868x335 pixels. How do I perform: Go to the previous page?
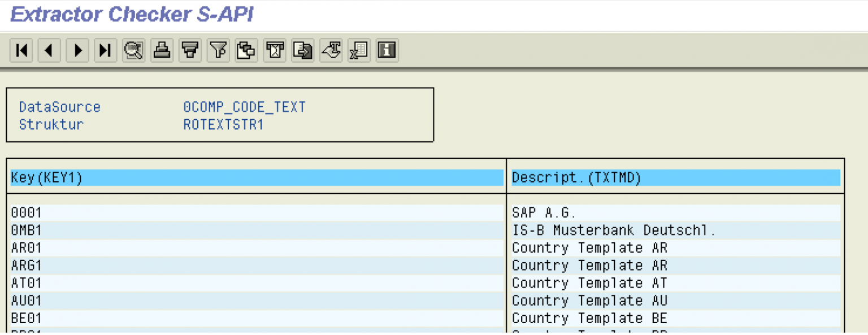(x=49, y=50)
